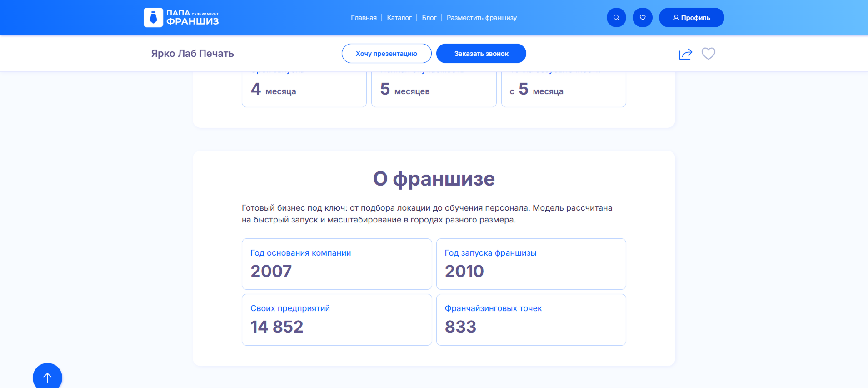The image size is (868, 388).
Task: Click the Готовый бизнес под ключ paragraph
Action: [x=427, y=214]
